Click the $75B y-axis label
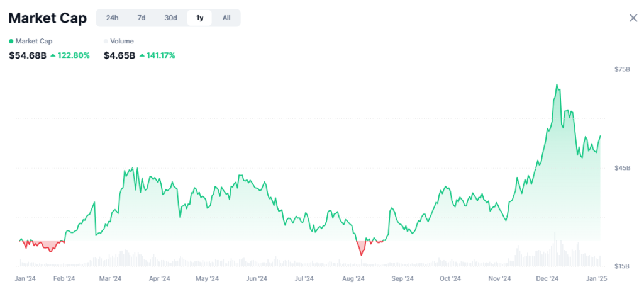 tap(622, 69)
